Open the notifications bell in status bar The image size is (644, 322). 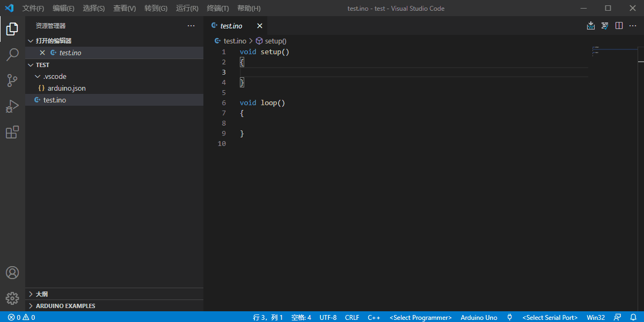633,317
